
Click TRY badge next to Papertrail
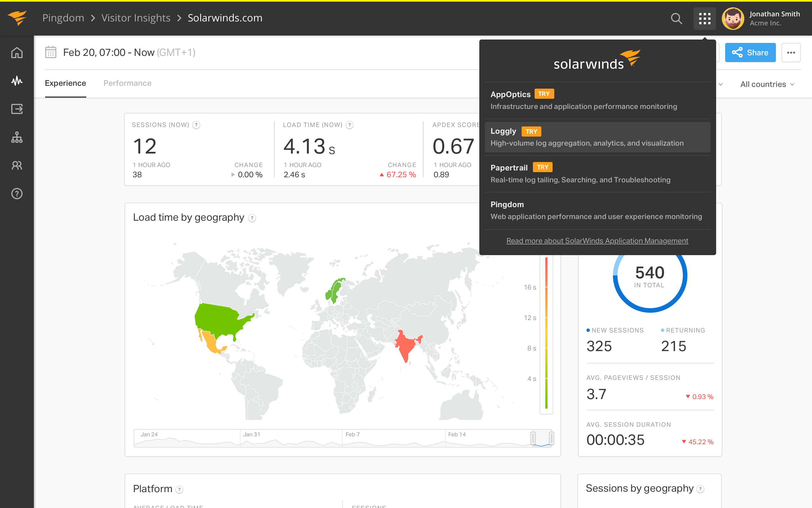542,167
